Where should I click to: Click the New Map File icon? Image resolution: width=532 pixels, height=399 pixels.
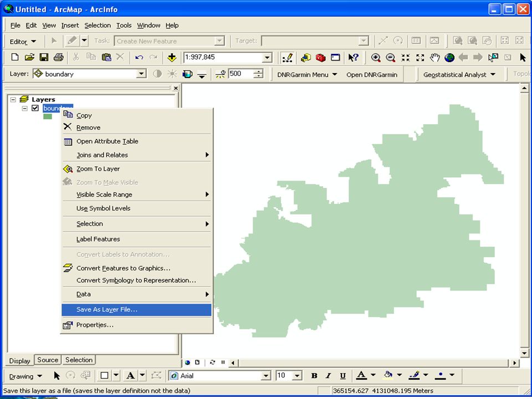14,57
